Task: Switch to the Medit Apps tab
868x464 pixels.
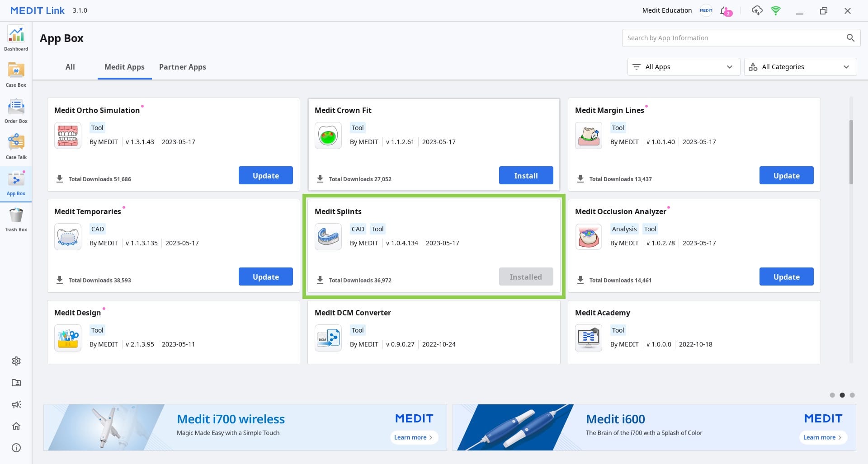Action: (x=124, y=67)
